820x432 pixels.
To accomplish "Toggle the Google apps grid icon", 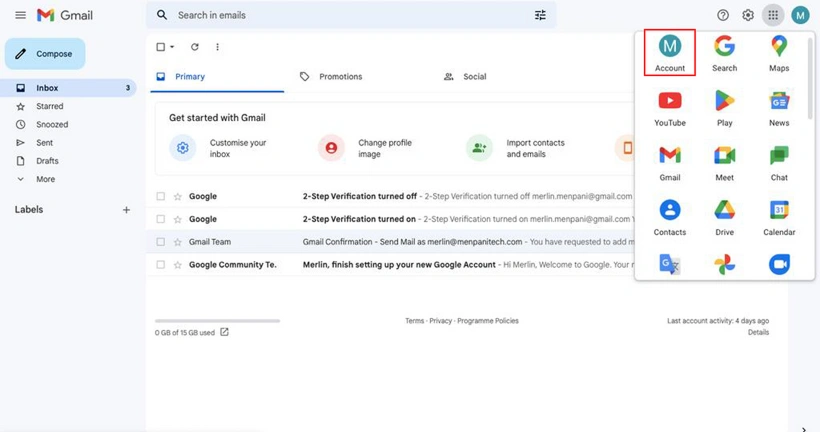I will click(x=773, y=15).
